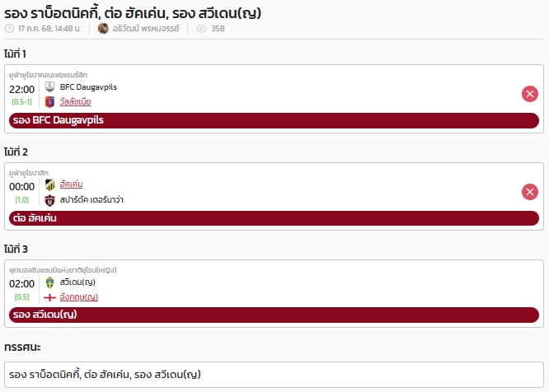Click the red X result icon for pick 1
This screenshot has width=549, height=392.
(x=530, y=94)
